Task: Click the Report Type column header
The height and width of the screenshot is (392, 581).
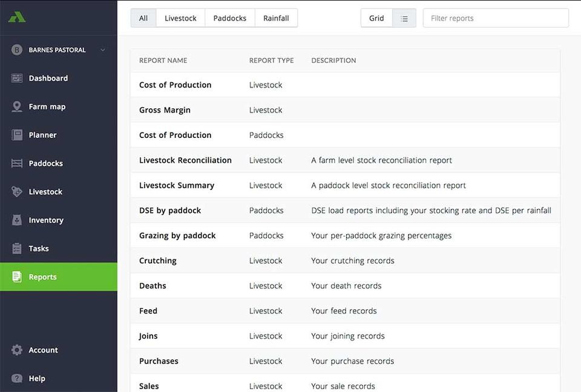Action: [x=271, y=60]
